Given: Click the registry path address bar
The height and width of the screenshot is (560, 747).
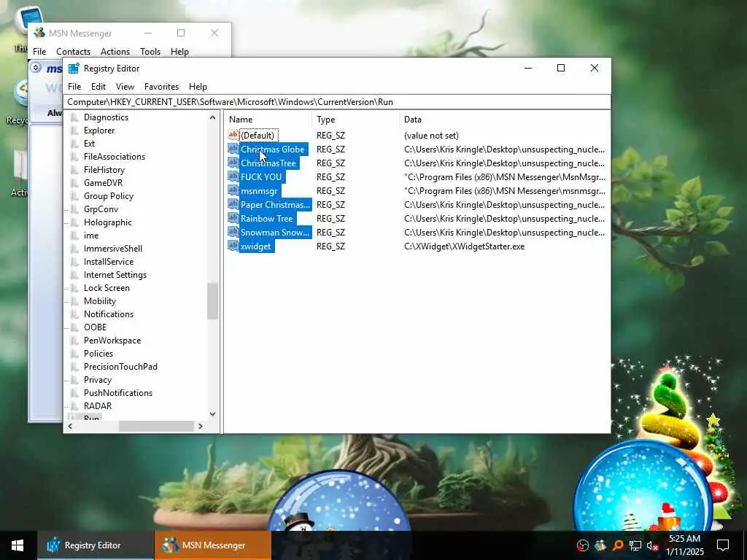Looking at the screenshot, I should tap(337, 102).
